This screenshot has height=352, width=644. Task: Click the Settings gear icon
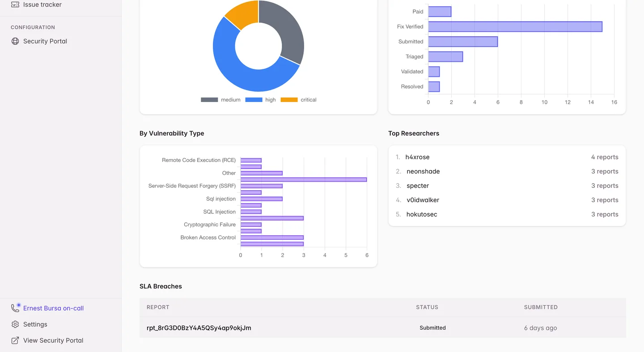click(x=15, y=324)
